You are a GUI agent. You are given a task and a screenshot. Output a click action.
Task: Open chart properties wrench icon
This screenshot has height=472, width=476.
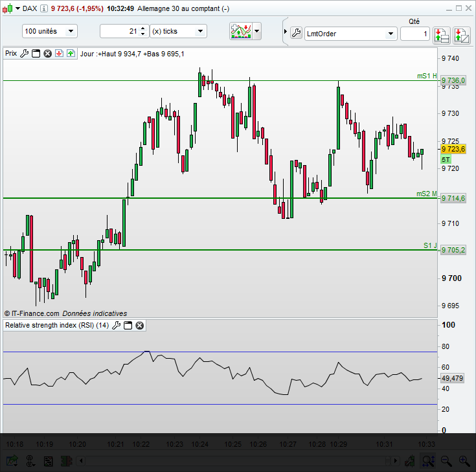(x=410, y=461)
